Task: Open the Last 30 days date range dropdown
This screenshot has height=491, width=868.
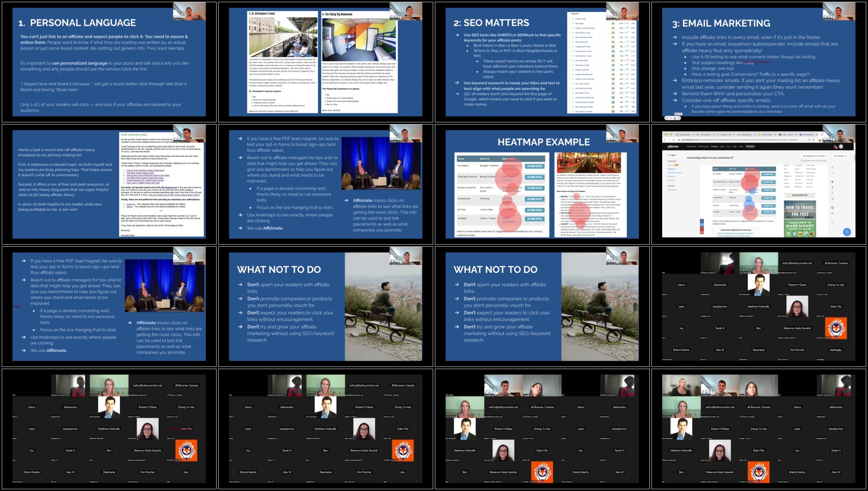Action: [x=840, y=156]
